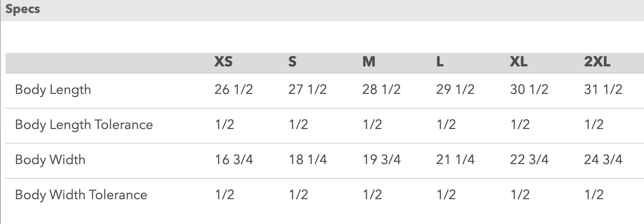Select the XL size column header
The width and height of the screenshot is (644, 224).
(x=519, y=62)
